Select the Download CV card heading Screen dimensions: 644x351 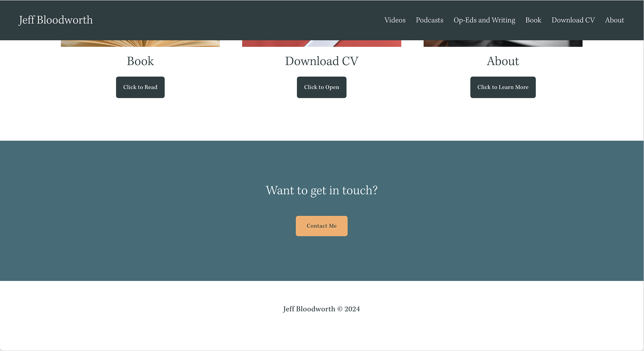[x=321, y=61]
